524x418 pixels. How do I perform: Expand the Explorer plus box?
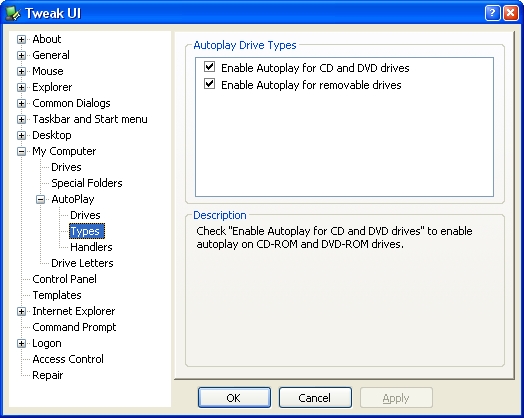click(21, 88)
